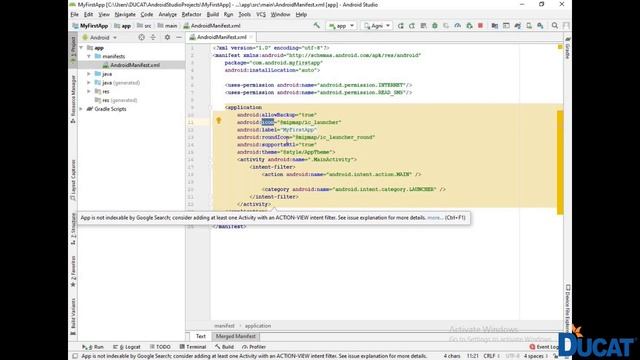This screenshot has height=360, width=640.
Task: Open the Analyze menu
Action: 167,14
